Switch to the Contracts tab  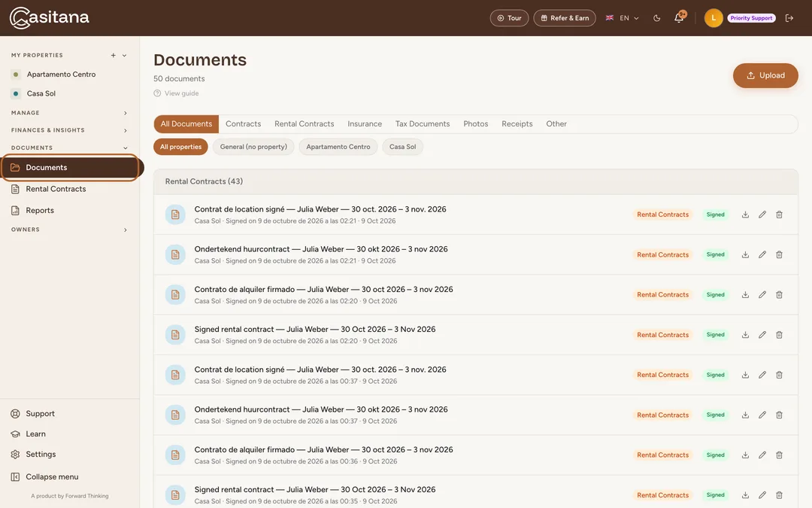coord(244,124)
